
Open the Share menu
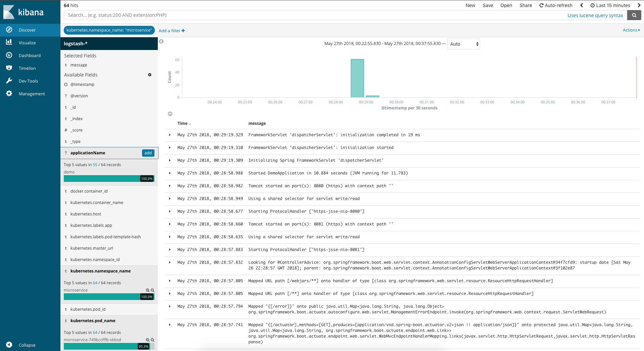click(525, 5)
